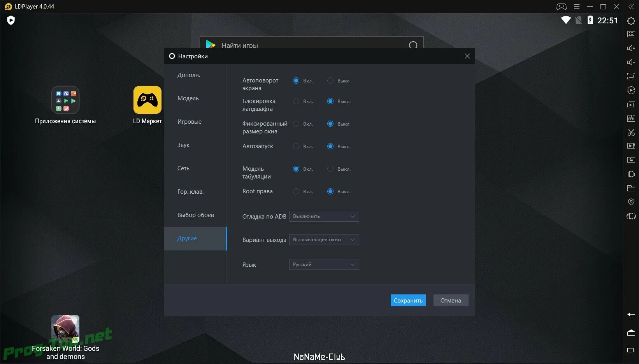Turn on Блокировка ландшафта Вкл. radio
Screen dimensions: 639x364
[x=296, y=101]
